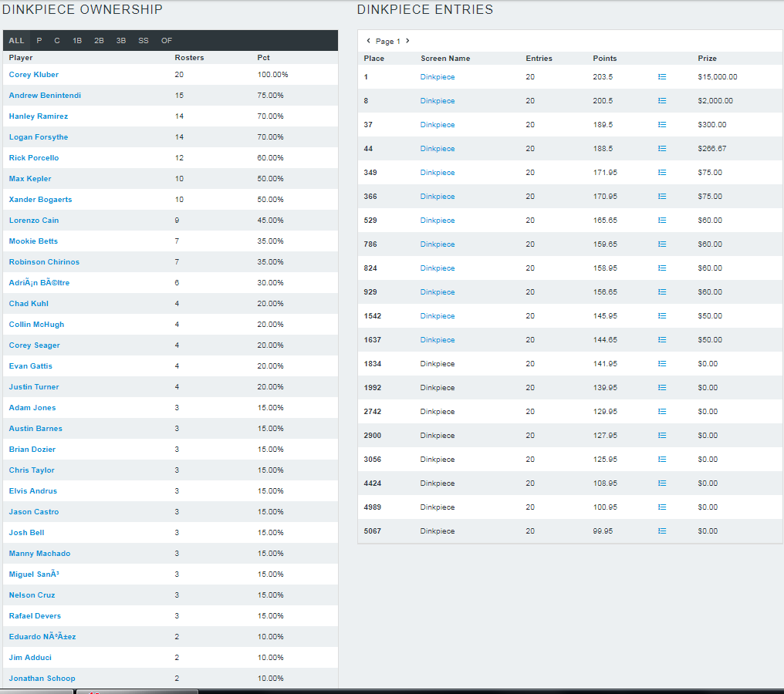Open lineup icon in the 189.5 points row
The image size is (784, 694).
[662, 124]
